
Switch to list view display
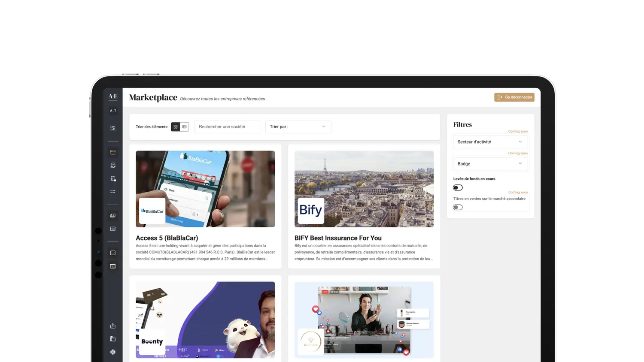[x=185, y=127]
